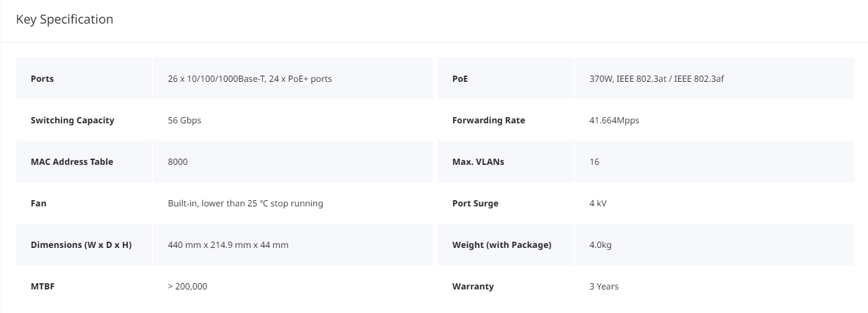This screenshot has width=868, height=313.
Task: Select the MAC Address Table label
Action: click(72, 162)
